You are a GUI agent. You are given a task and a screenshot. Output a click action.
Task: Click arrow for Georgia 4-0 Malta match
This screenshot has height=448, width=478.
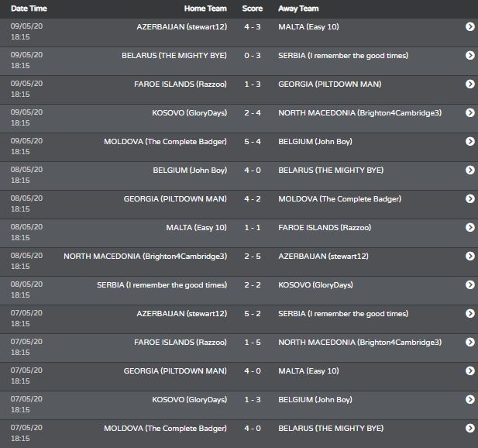tap(469, 370)
